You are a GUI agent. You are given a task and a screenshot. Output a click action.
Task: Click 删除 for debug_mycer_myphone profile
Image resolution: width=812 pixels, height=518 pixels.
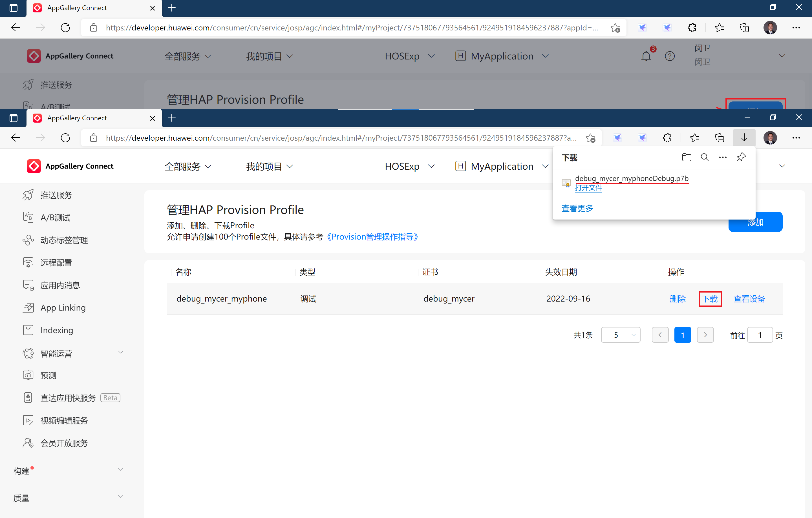click(x=678, y=299)
